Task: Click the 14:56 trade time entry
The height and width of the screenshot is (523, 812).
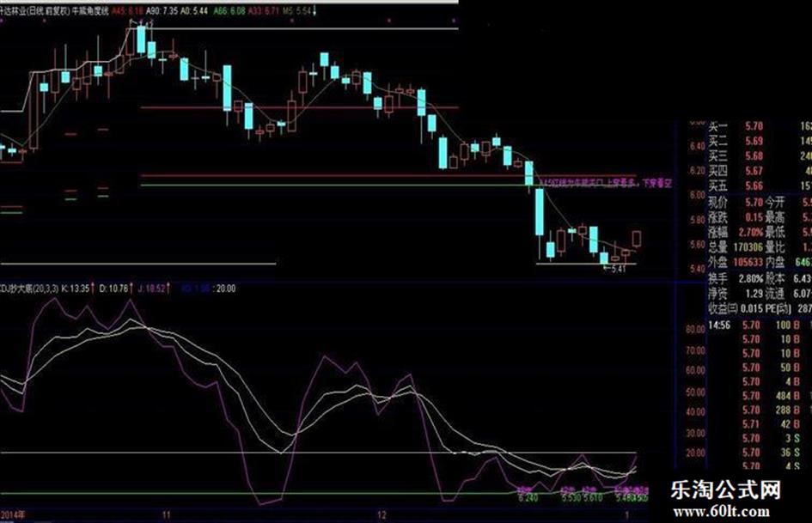Action: point(719,325)
